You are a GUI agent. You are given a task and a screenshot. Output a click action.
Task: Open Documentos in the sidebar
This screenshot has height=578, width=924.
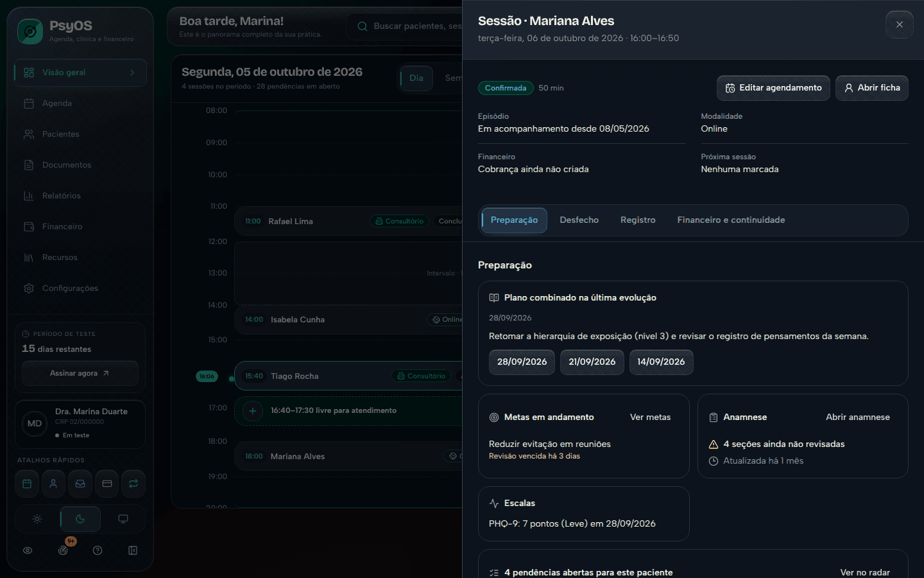pos(80,165)
